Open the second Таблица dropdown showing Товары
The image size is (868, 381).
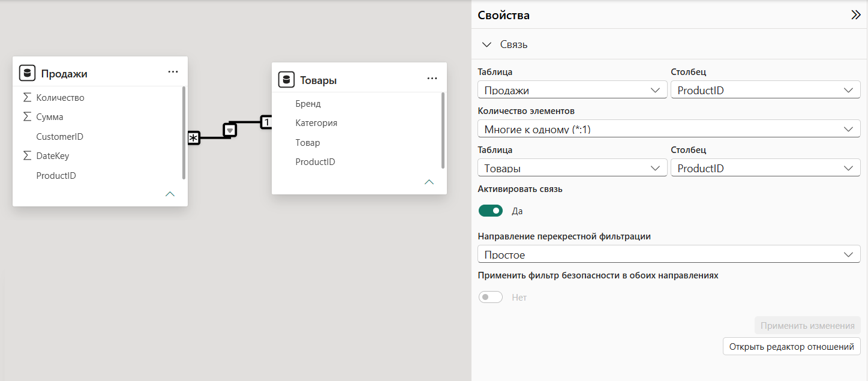coord(572,168)
